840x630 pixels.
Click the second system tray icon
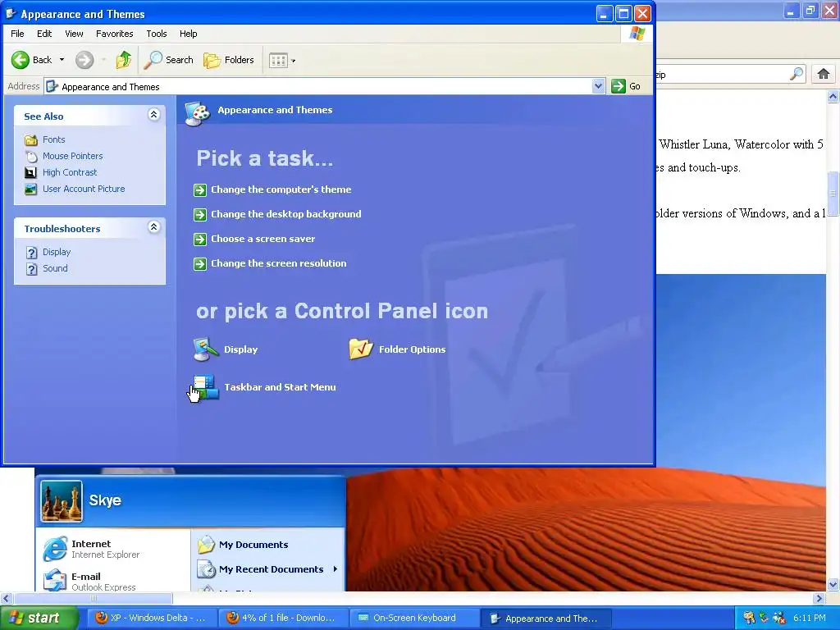[764, 619]
